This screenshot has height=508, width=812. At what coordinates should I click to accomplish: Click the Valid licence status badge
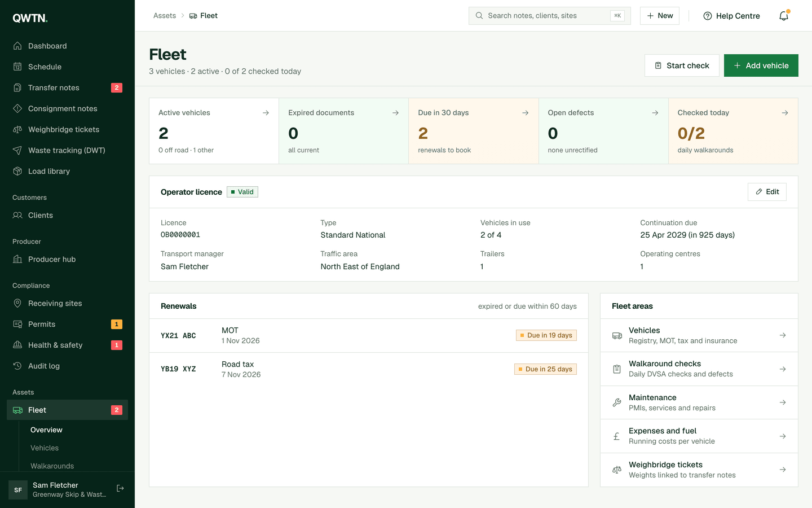pyautogui.click(x=242, y=192)
